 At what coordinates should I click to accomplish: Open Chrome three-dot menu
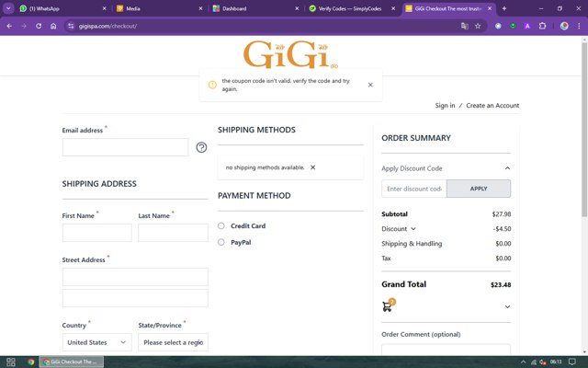(579, 26)
